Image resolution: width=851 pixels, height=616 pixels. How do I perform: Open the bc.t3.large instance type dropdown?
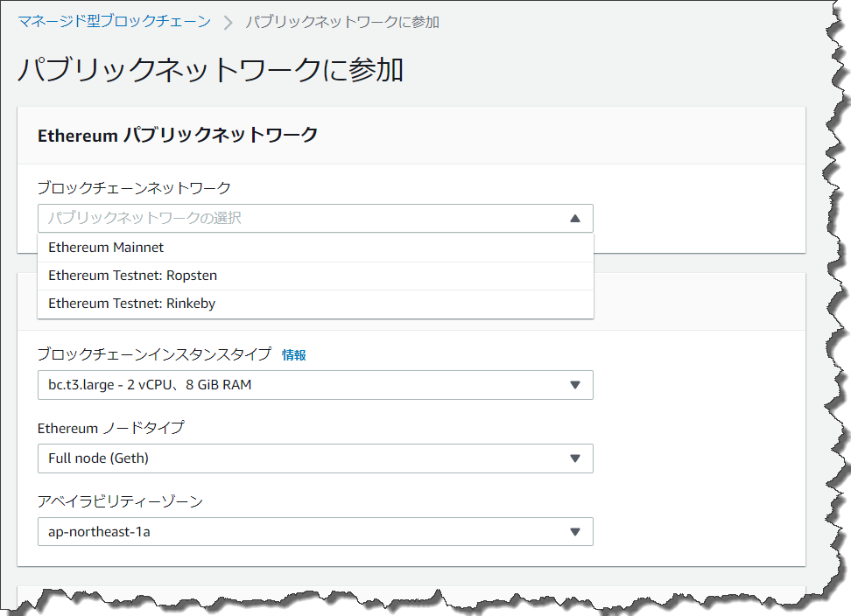[315, 385]
